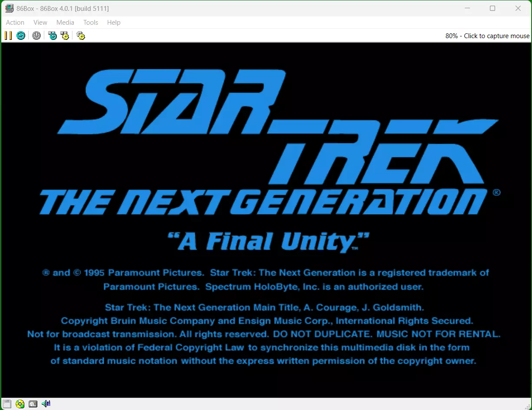Click the '80% - Click to capture mouse' text

click(x=487, y=36)
